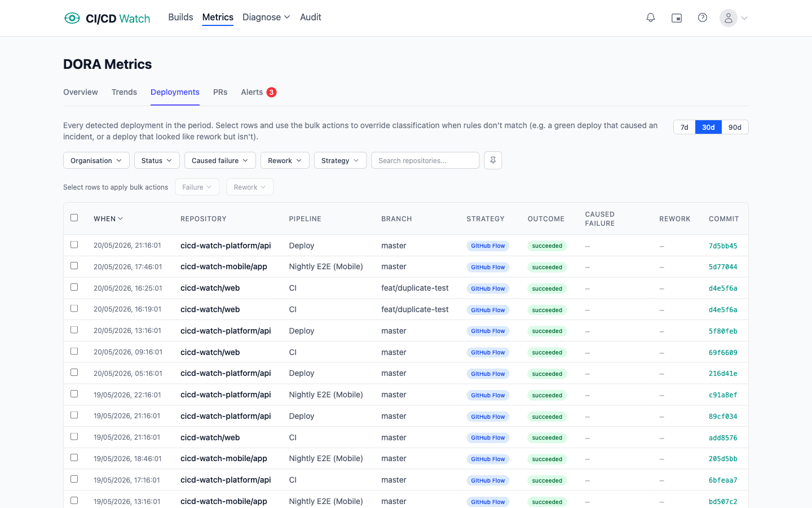Open the notifications bell
This screenshot has width=812, height=508.
click(x=651, y=18)
